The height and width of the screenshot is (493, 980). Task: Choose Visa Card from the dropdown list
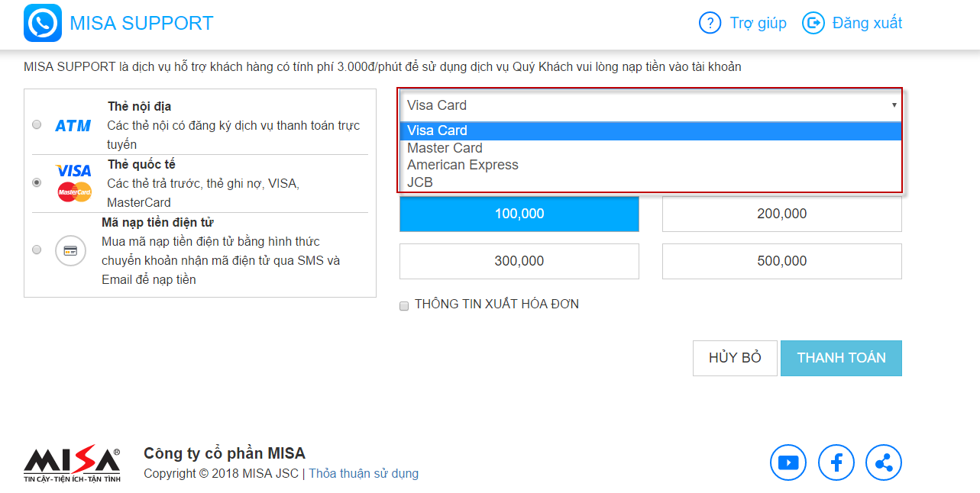click(650, 130)
